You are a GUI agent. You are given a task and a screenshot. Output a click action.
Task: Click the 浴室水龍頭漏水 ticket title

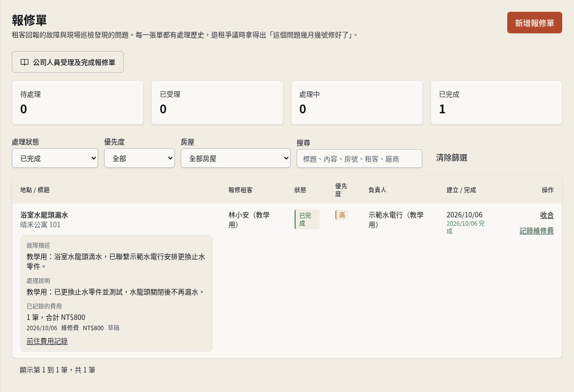tap(44, 215)
